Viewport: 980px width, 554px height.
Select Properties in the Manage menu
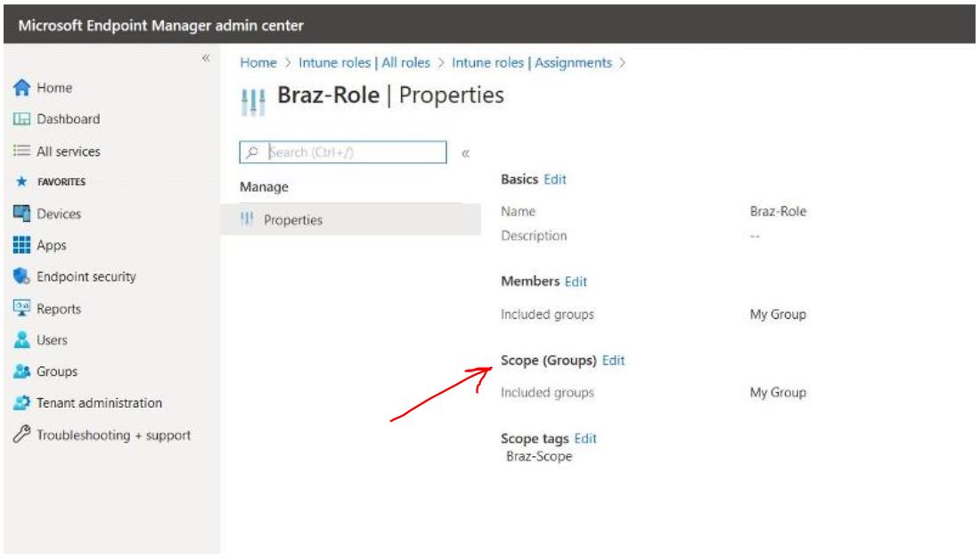[x=293, y=220]
